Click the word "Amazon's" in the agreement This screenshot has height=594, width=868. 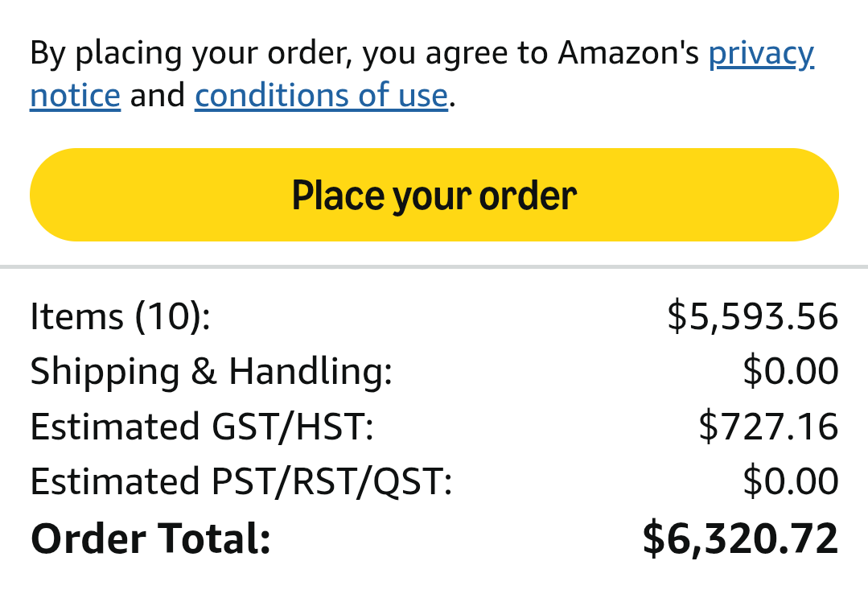tap(628, 54)
